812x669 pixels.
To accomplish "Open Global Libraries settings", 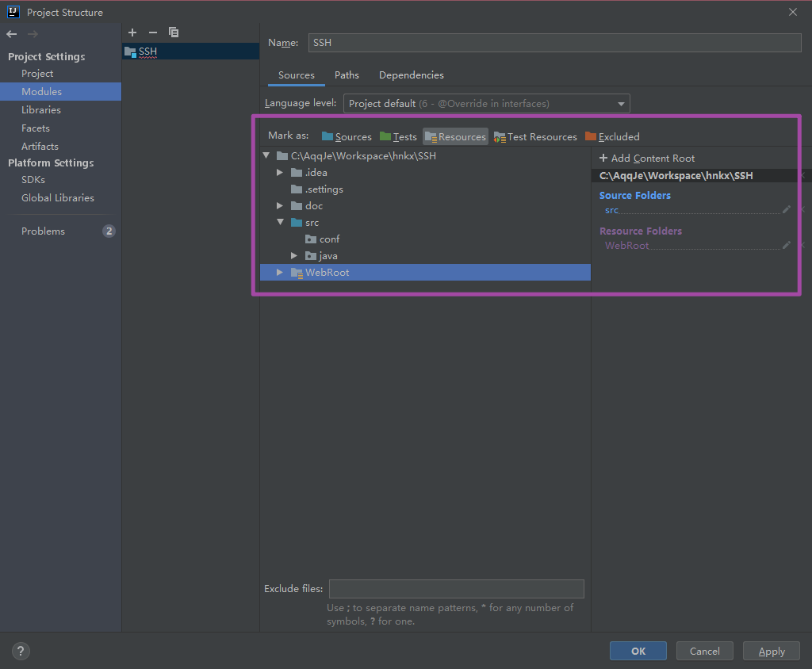I will click(x=57, y=198).
